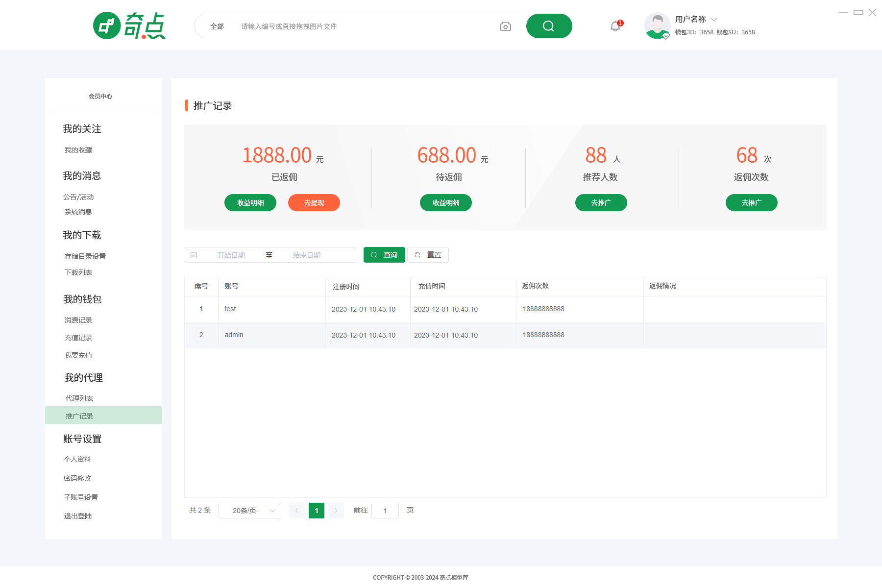Open the notification bell
The image size is (882, 588).
[615, 26]
